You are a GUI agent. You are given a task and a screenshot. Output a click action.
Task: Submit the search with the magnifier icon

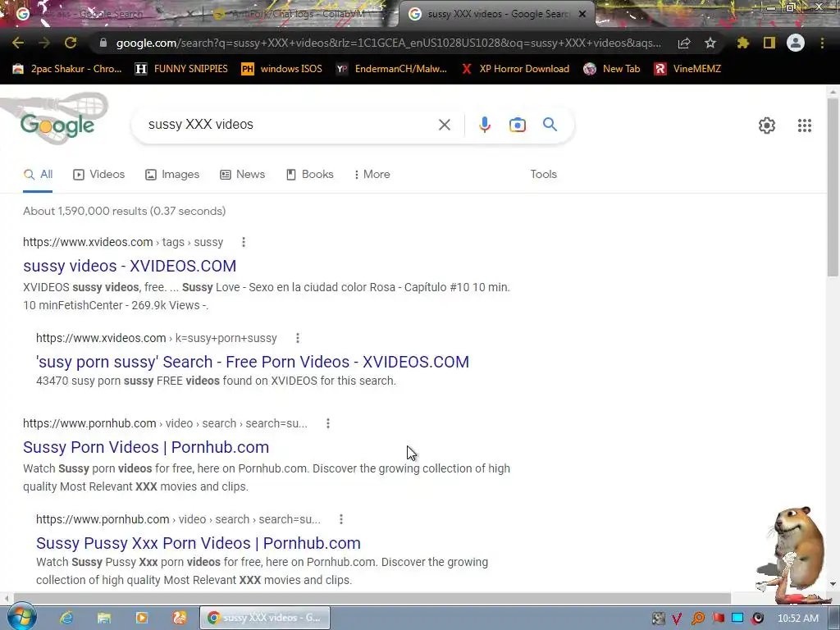[x=550, y=125]
